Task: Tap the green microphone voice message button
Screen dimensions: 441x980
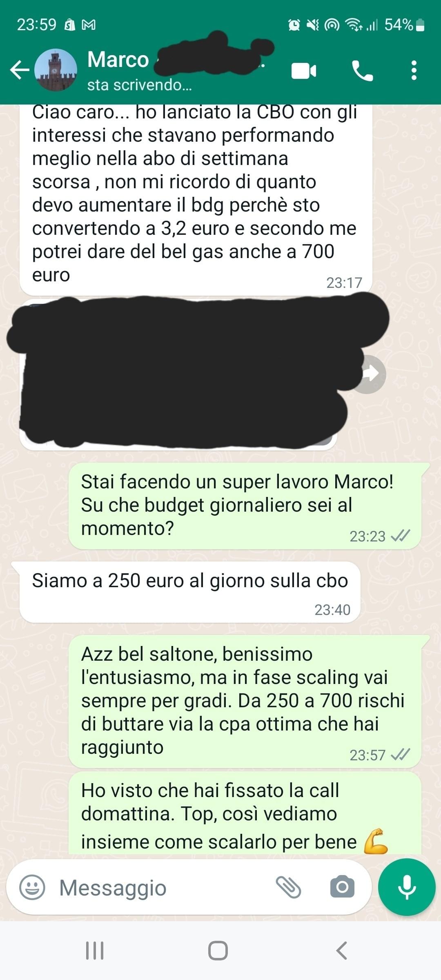Action: pos(407,887)
